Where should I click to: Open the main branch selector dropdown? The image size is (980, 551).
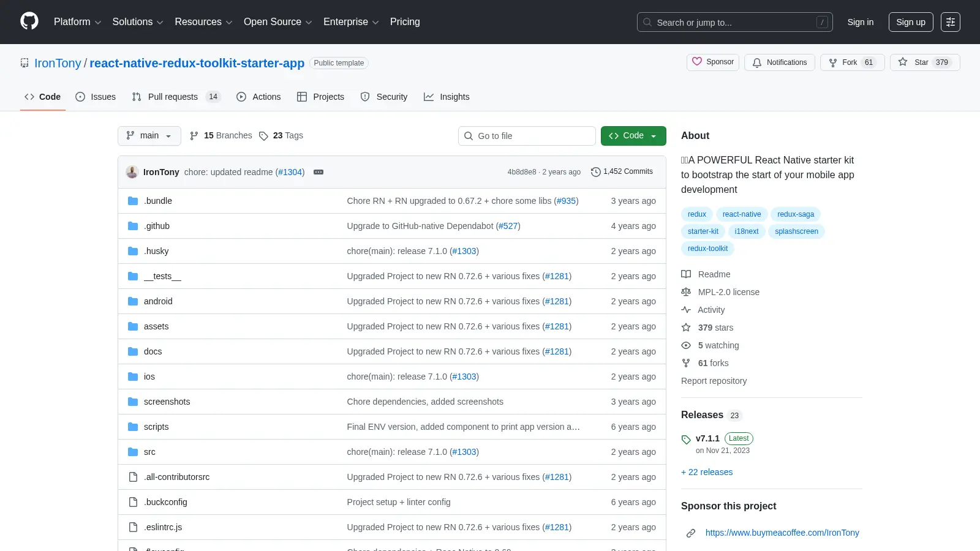click(x=149, y=136)
